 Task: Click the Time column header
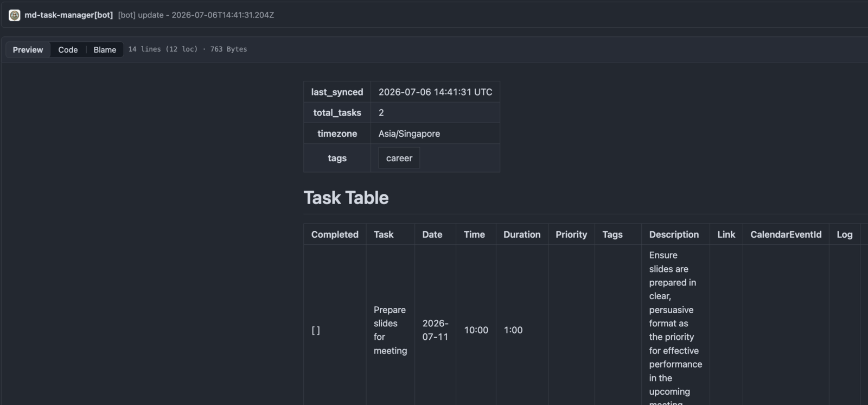[476, 235]
